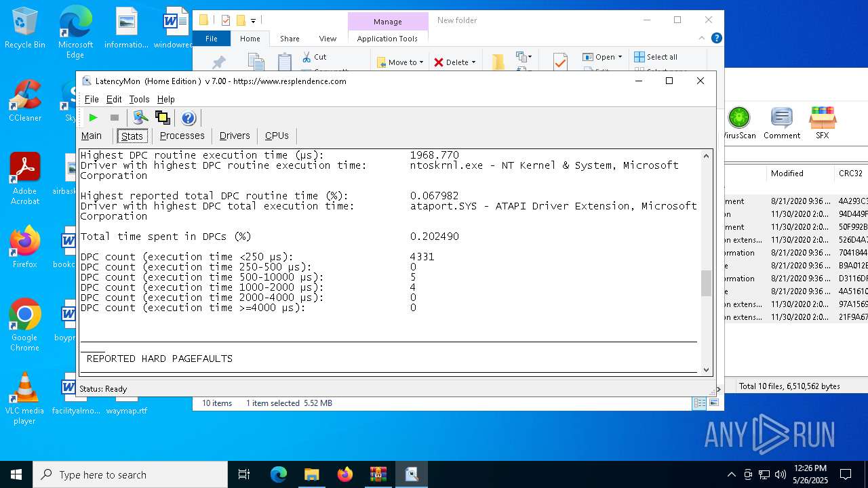Stop monitoring with the square stop icon
Image resolution: width=868 pixels, height=488 pixels.
pos(115,118)
